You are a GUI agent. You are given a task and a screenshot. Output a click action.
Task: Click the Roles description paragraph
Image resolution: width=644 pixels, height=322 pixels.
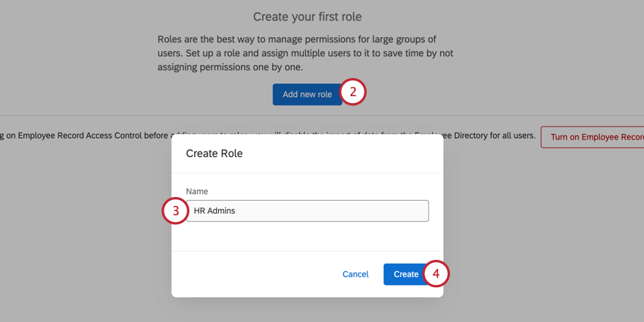click(305, 53)
